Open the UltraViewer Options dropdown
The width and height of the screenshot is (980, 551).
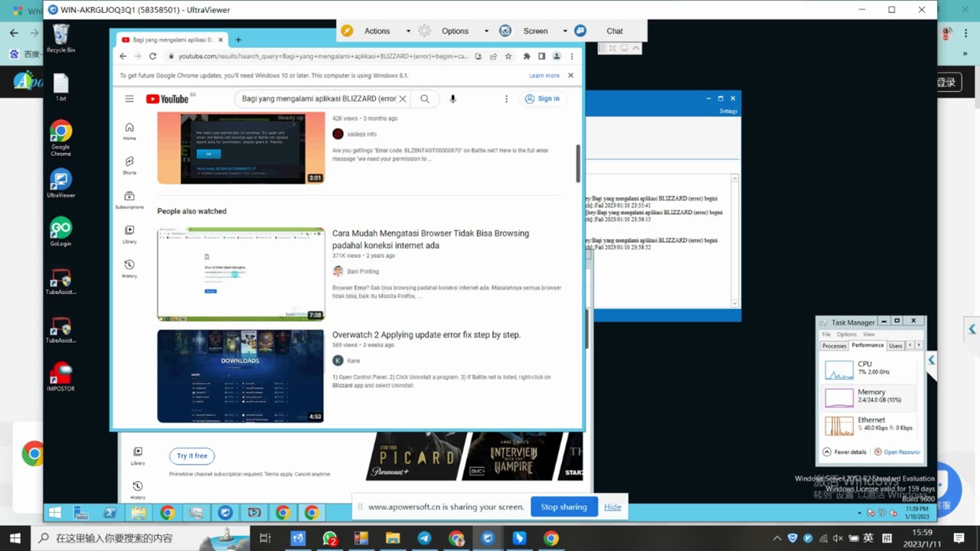(455, 31)
